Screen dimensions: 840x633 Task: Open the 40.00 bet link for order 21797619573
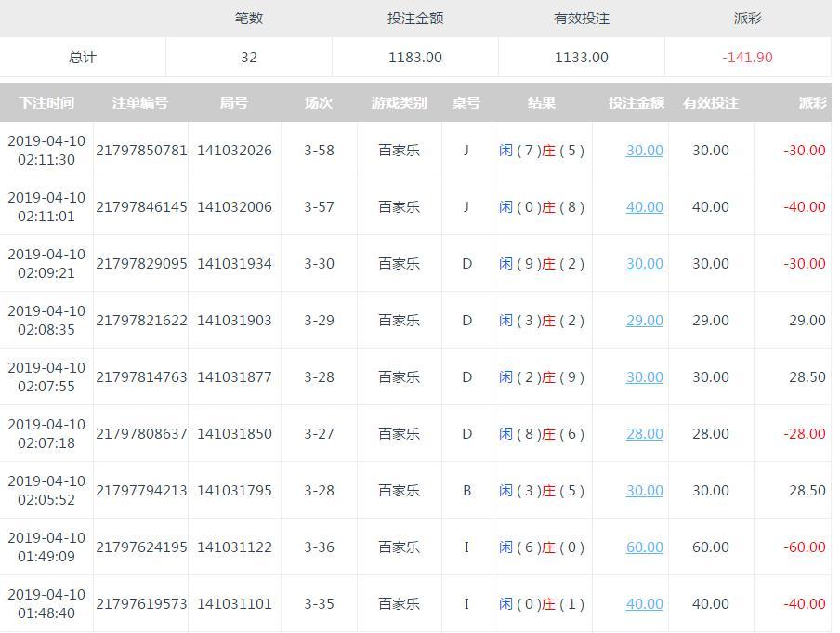tap(645, 604)
